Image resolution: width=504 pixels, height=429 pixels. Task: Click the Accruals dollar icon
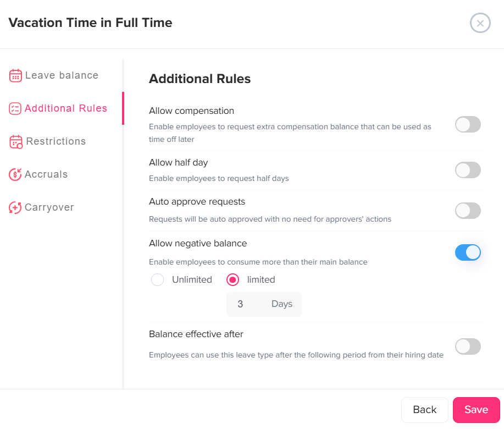[15, 175]
